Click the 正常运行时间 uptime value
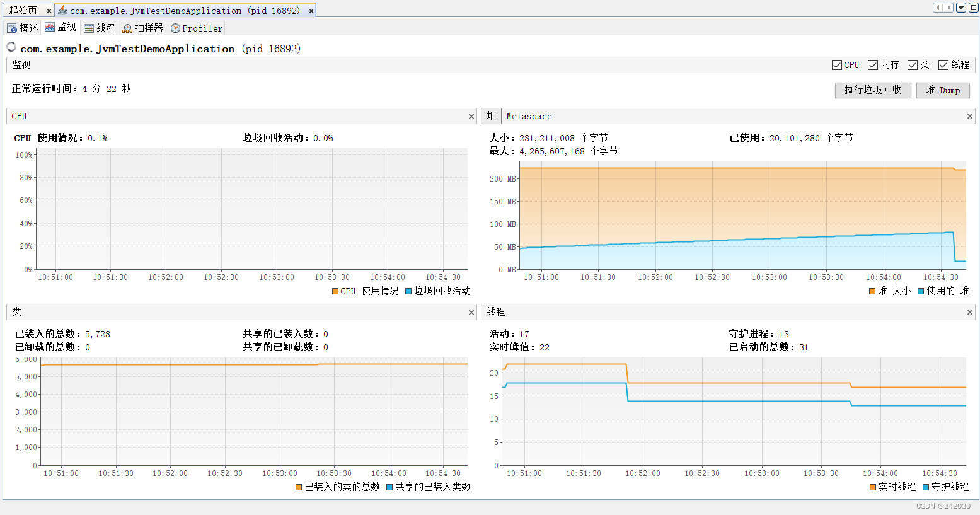Viewport: 980px width, 515px height. (x=106, y=89)
